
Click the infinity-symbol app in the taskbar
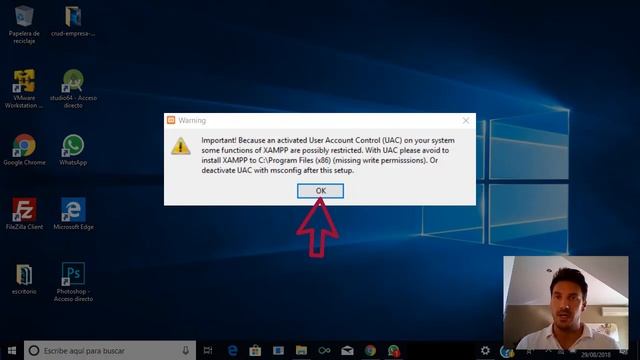pyautogui.click(x=324, y=350)
